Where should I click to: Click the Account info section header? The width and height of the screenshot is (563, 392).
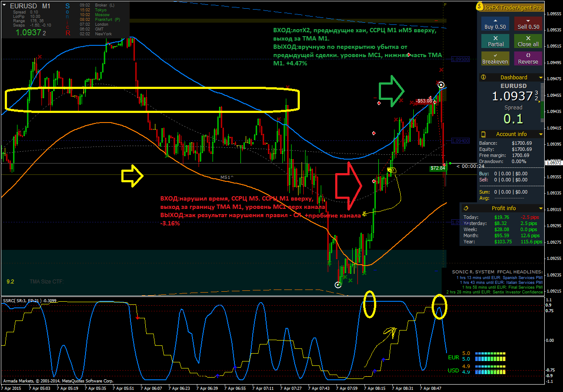(x=511, y=134)
